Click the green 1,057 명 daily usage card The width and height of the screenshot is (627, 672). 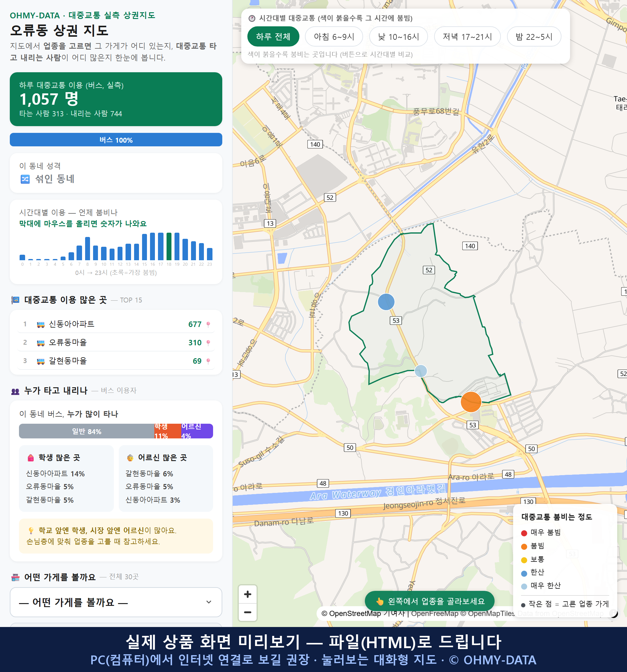tap(116, 99)
